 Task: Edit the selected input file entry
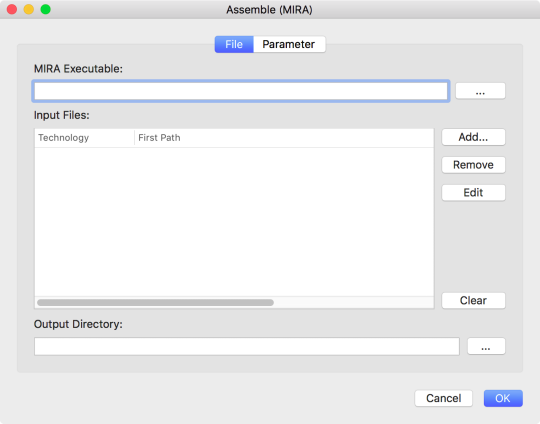point(473,193)
